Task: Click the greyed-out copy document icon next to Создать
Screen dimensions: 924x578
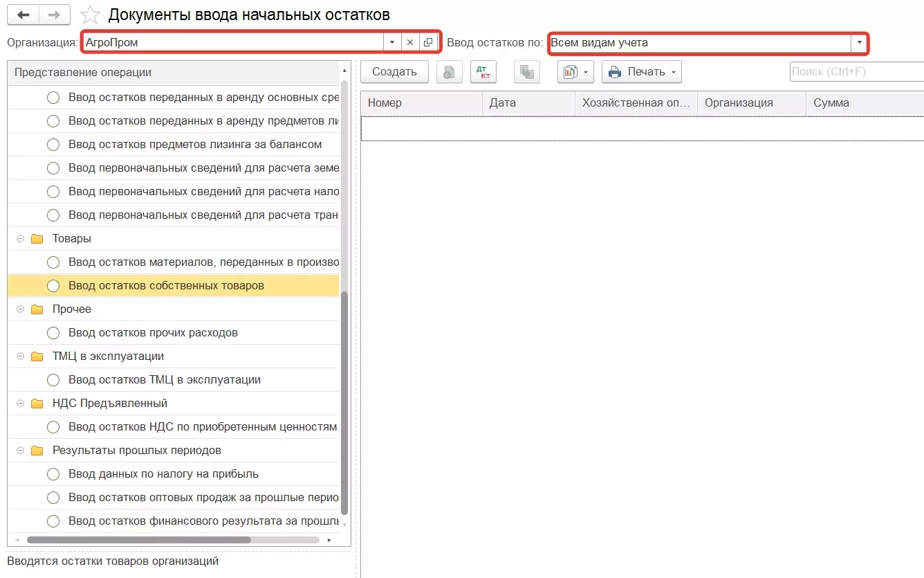Action: click(450, 72)
